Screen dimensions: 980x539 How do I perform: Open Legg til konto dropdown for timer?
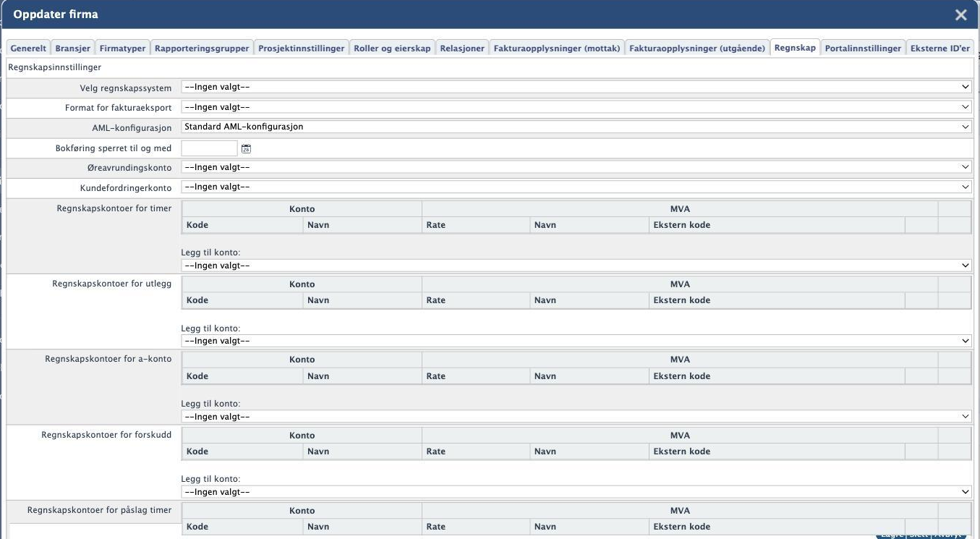coord(576,266)
